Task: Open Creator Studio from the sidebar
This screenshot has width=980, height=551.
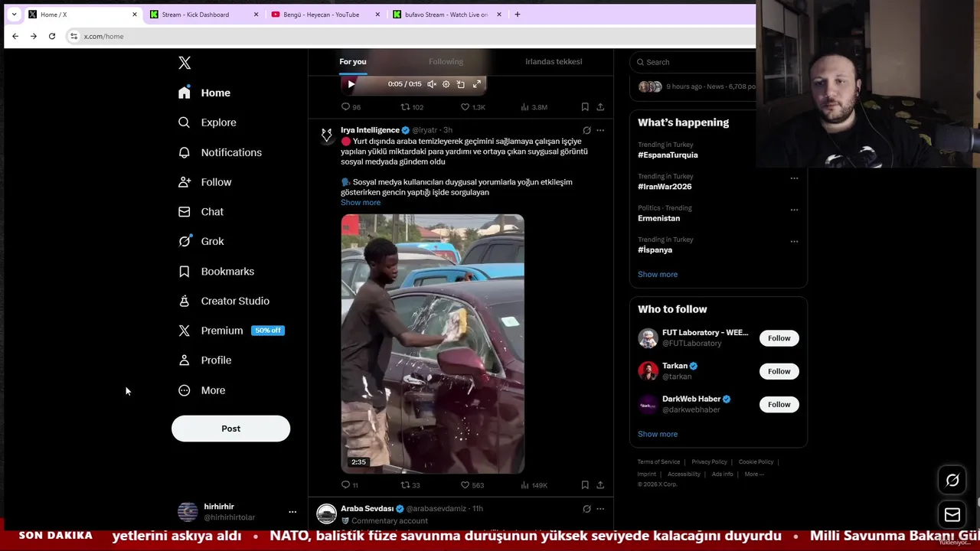Action: pyautogui.click(x=224, y=301)
